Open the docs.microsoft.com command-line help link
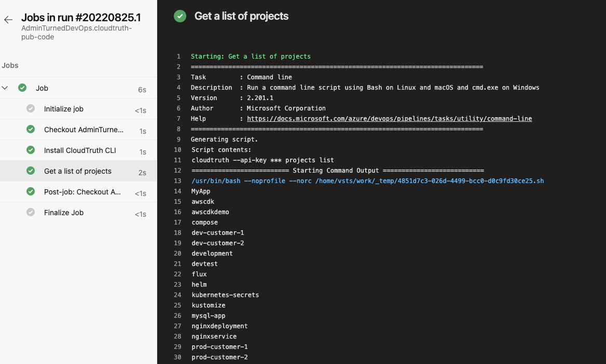The image size is (606, 364). [389, 119]
